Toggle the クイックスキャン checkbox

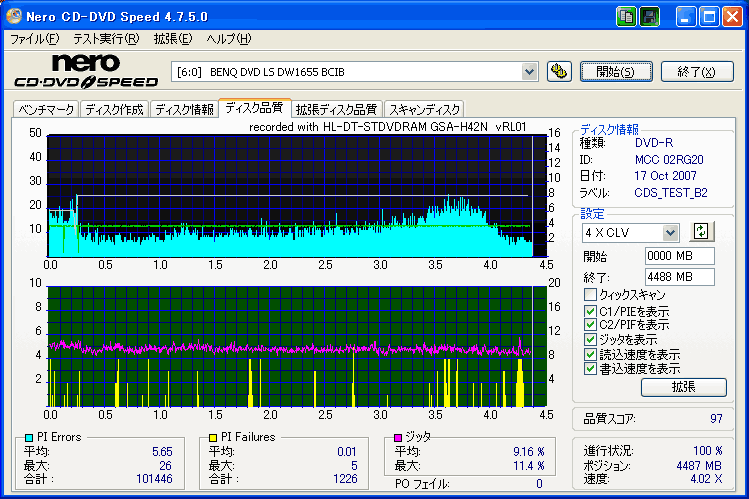coord(590,294)
